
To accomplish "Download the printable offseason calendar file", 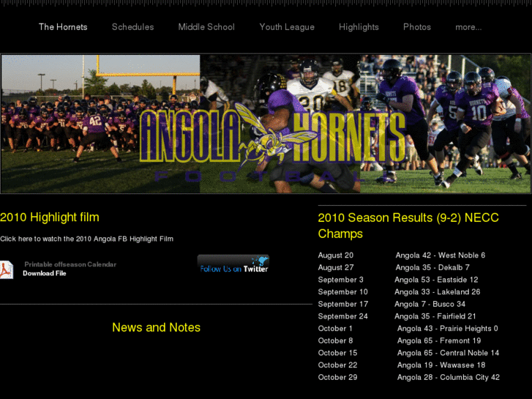I will coord(45,273).
